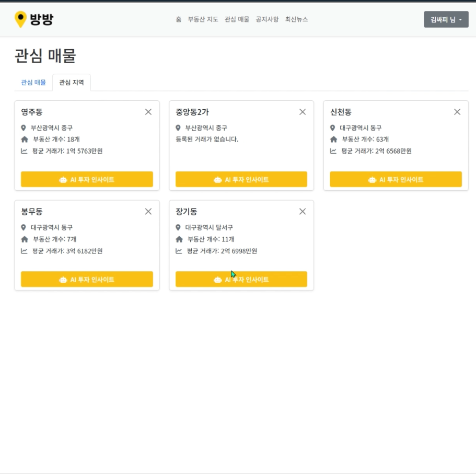
Task: Remove 영주동 card with its X icon
Action: pyautogui.click(x=148, y=112)
